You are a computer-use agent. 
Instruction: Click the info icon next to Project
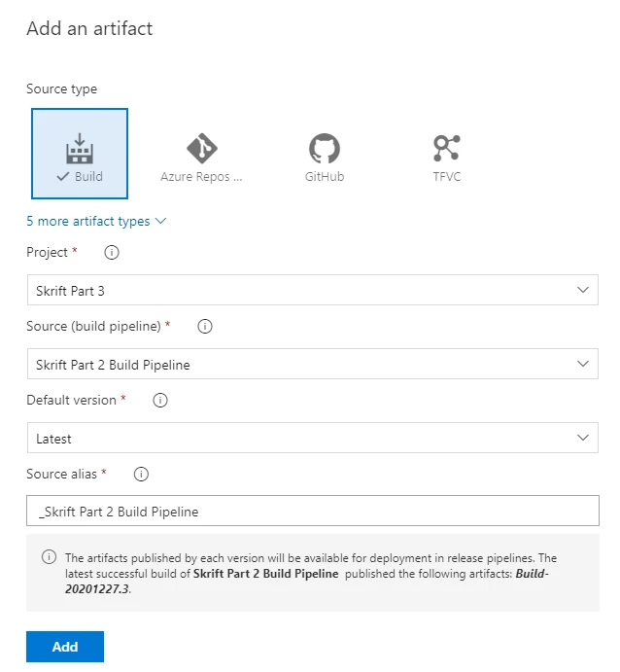click(112, 253)
